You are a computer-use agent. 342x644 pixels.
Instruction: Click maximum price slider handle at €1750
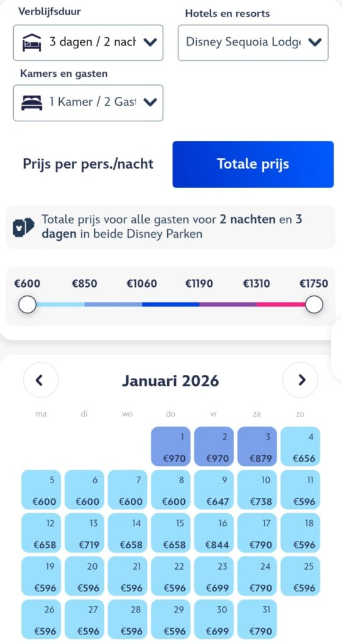tap(314, 305)
